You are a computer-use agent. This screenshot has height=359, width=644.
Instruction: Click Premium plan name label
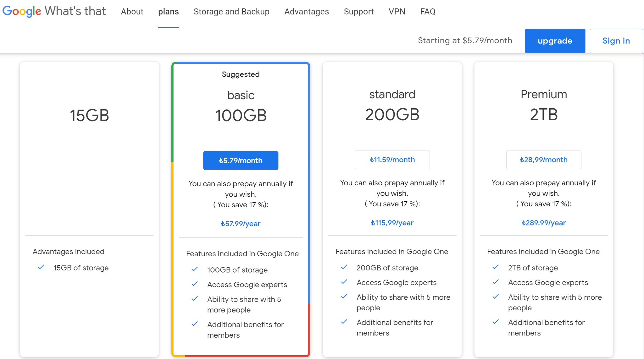click(544, 94)
